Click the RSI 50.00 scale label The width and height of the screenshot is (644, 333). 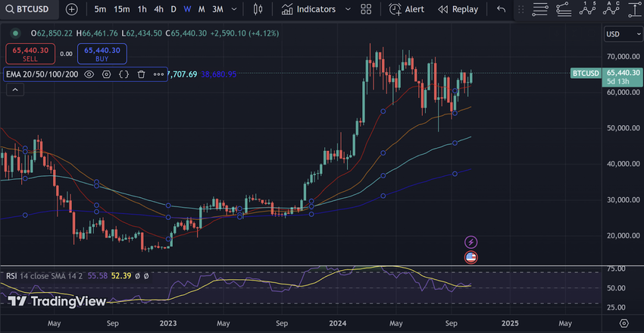[617, 287]
